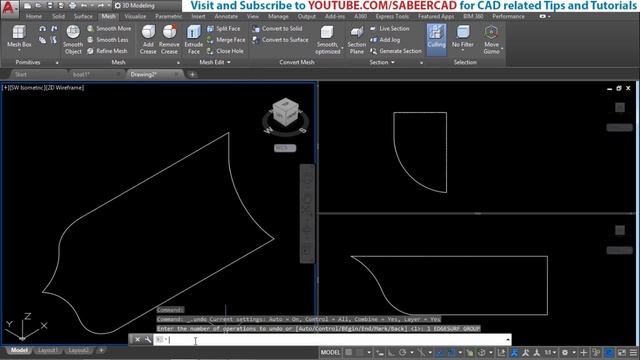640x360 pixels.
Task: Click the Print icon in quick access toolbar
Action: (72, 6)
